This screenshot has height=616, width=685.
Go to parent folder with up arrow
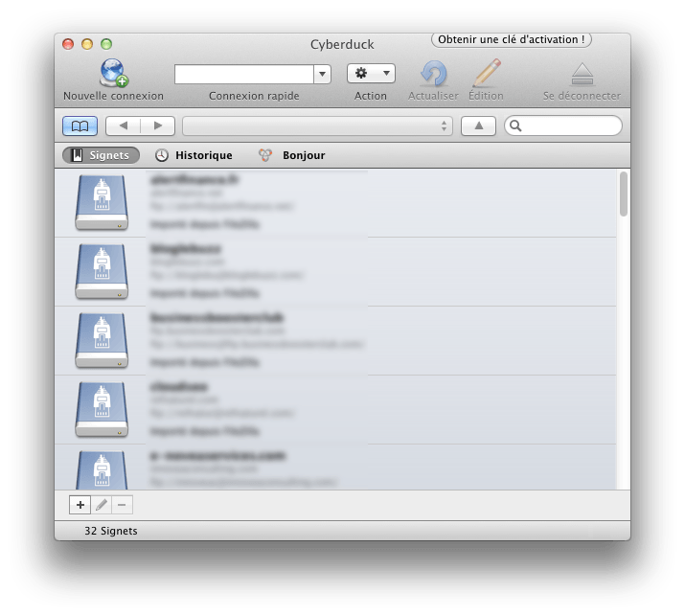coord(478,125)
